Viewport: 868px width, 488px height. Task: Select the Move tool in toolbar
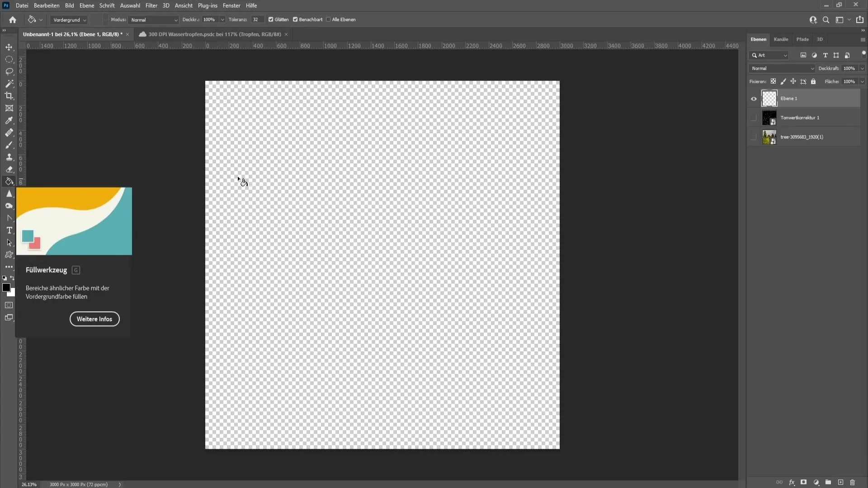pos(9,47)
